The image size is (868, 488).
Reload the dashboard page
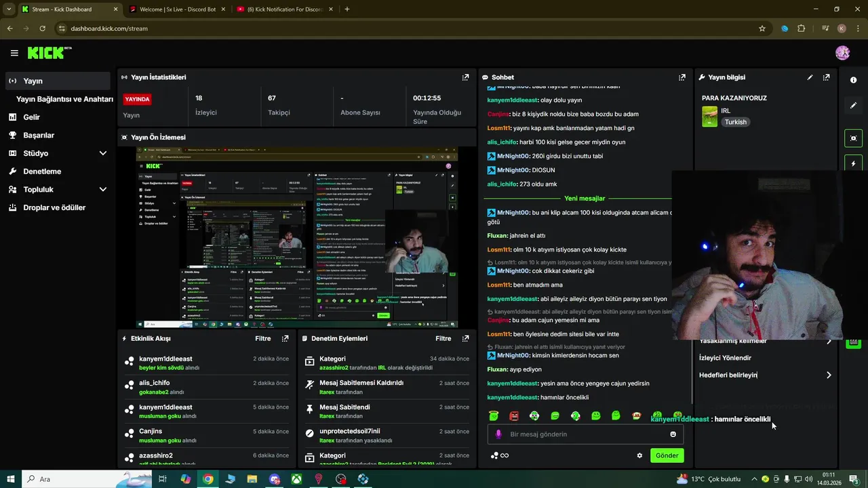(42, 28)
